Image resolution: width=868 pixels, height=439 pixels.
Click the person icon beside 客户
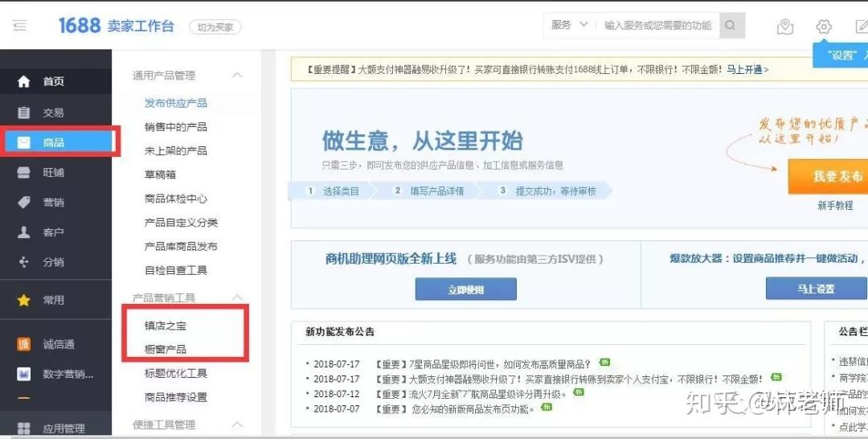[24, 232]
